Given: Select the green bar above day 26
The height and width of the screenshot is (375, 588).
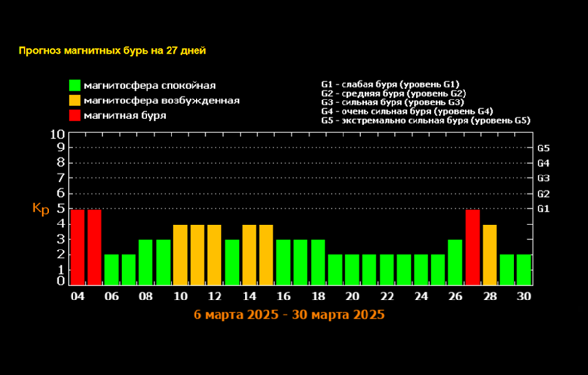Looking at the screenshot, I should click(455, 262).
